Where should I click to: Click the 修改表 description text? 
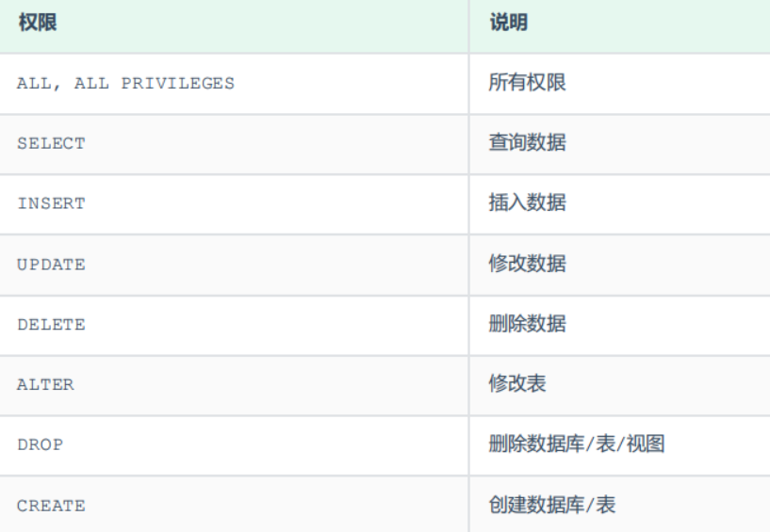point(517,384)
